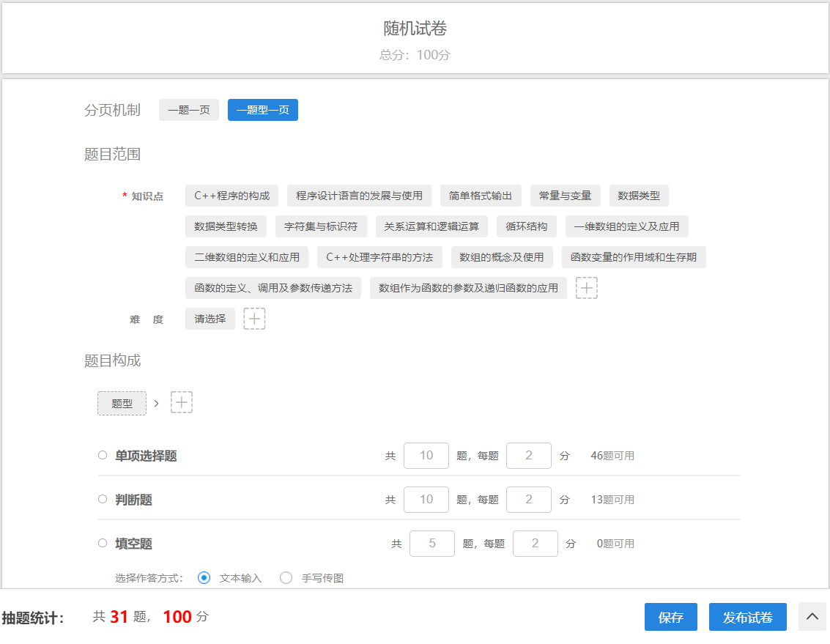Click the C++程序的构成 knowledge tag
Screen dimensions: 830x644
pyautogui.click(x=231, y=196)
